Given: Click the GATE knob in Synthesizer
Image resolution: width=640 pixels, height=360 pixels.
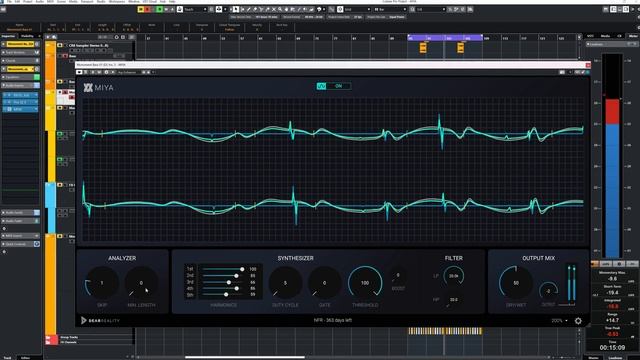Looking at the screenshot, I should coord(324,283).
